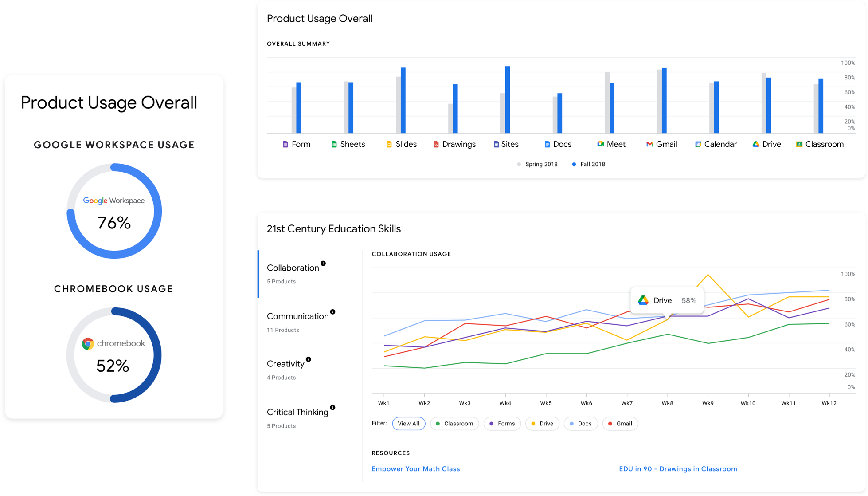The width and height of the screenshot is (868, 496).
Task: Click the Drawings product icon
Action: point(436,144)
